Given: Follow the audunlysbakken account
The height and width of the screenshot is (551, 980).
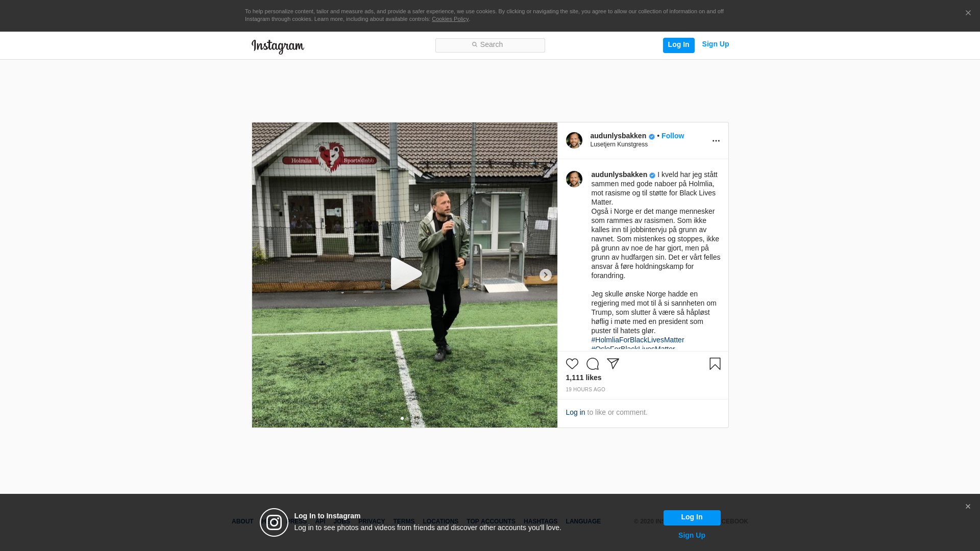Looking at the screenshot, I should click(x=672, y=136).
